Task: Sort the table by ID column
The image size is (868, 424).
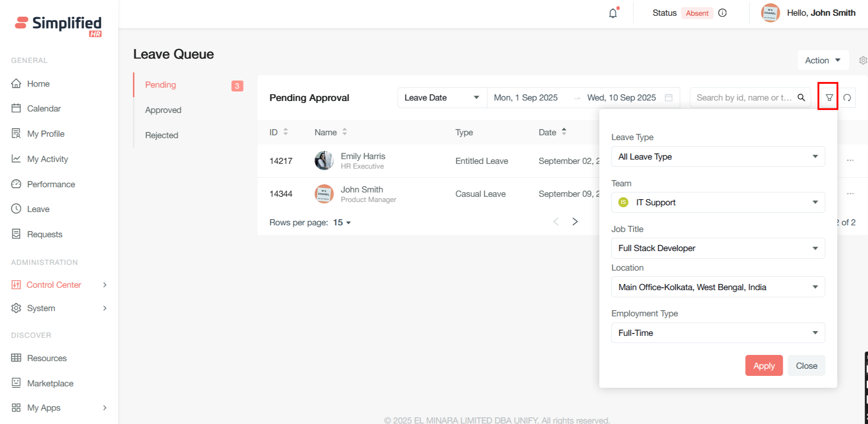Action: pos(286,132)
